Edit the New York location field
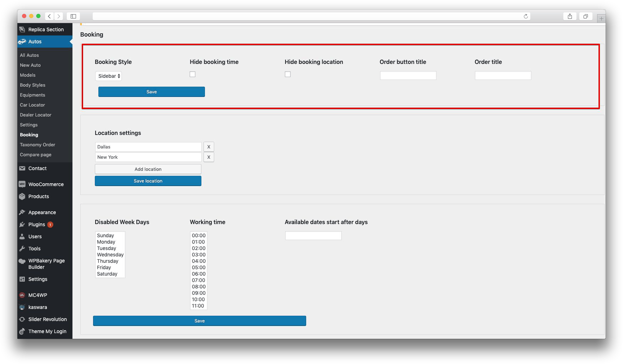Image resolution: width=623 pixels, height=364 pixels. pyautogui.click(x=148, y=157)
